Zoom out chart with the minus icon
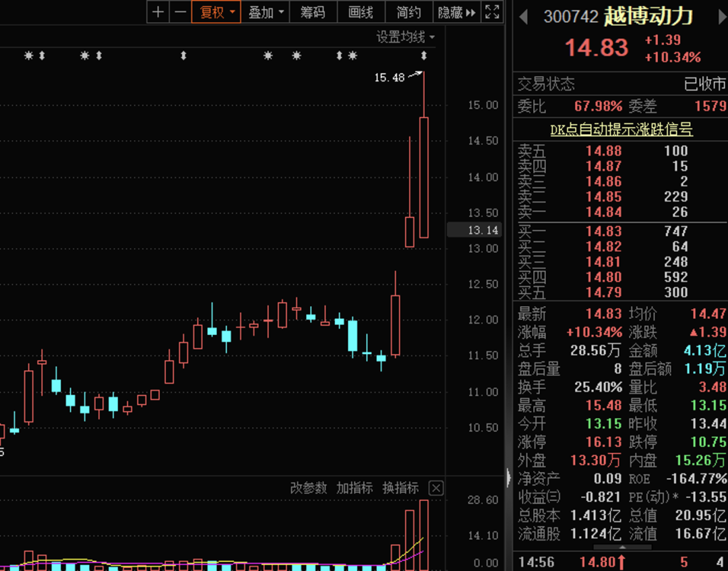728x571 pixels. pyautogui.click(x=180, y=12)
